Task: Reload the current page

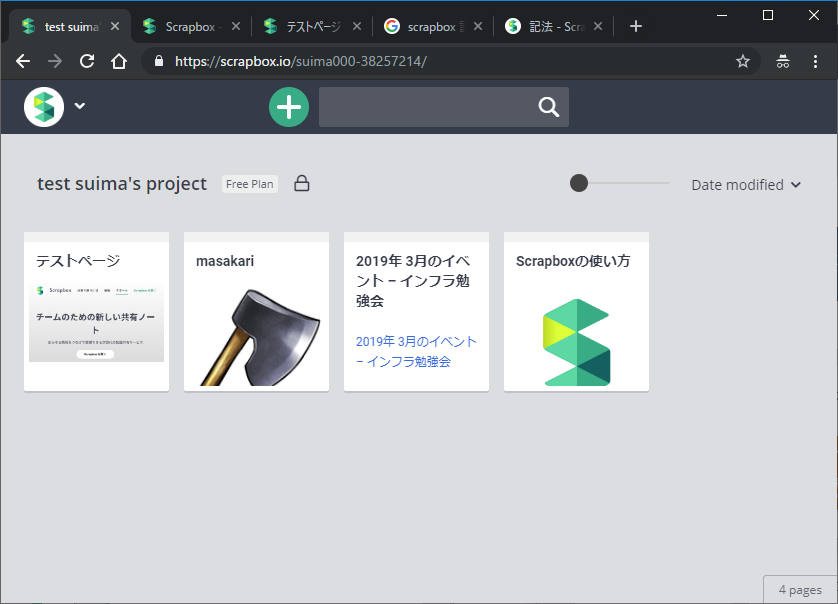Action: click(x=87, y=61)
